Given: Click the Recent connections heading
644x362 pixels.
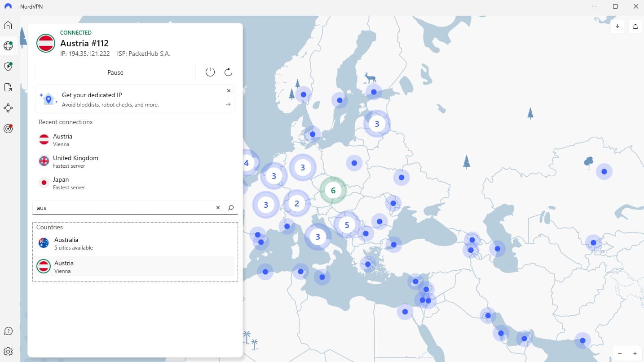Looking at the screenshot, I should pos(66,122).
